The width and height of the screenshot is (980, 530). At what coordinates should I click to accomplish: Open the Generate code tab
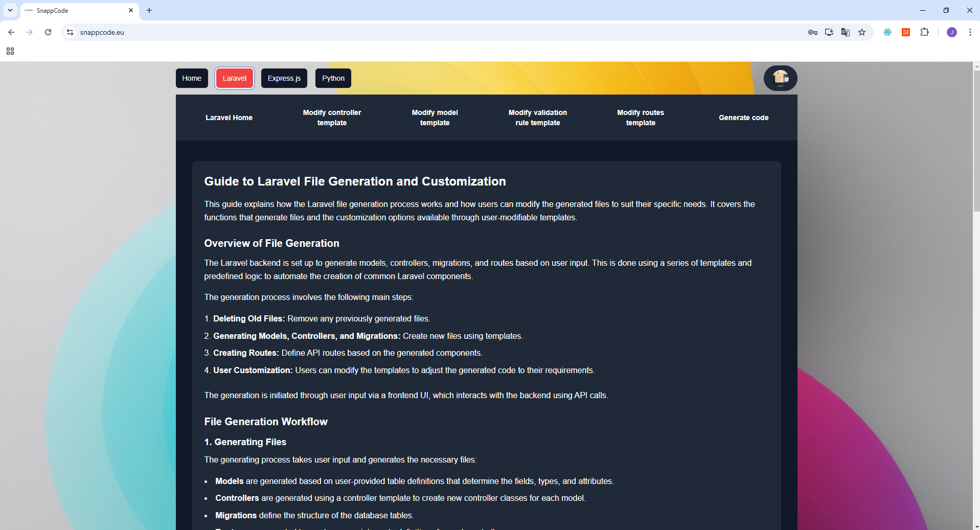coord(744,118)
